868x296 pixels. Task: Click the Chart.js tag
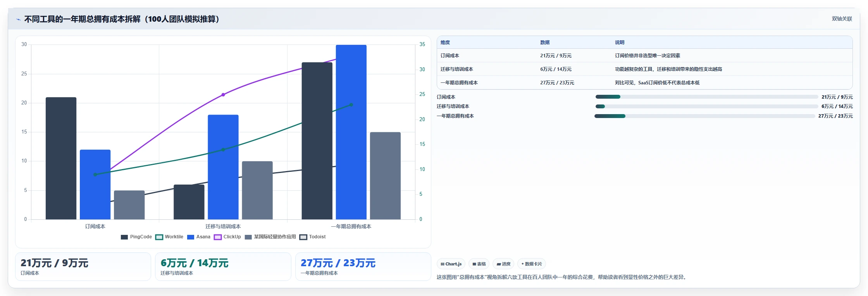(x=451, y=264)
